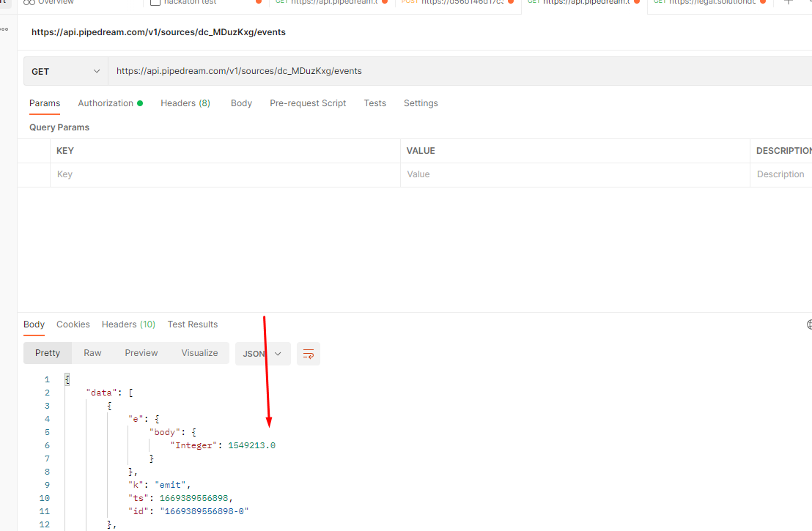The image size is (812, 531).
Task: Click the Query Params label
Action: (x=59, y=127)
